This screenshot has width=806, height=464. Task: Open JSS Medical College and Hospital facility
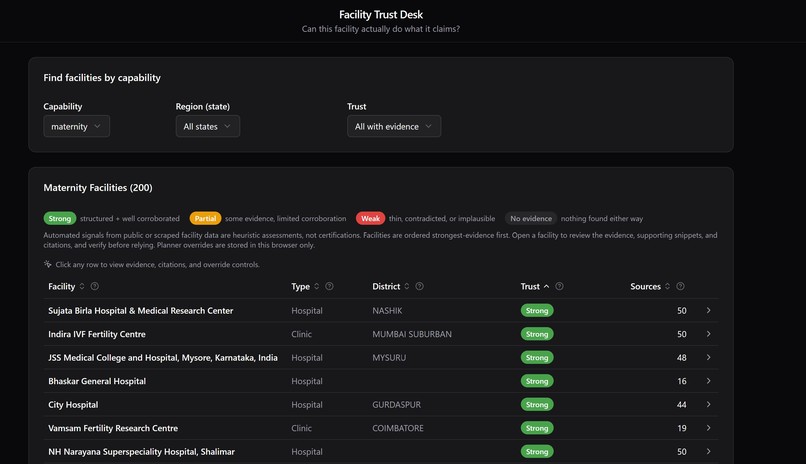tap(162, 358)
